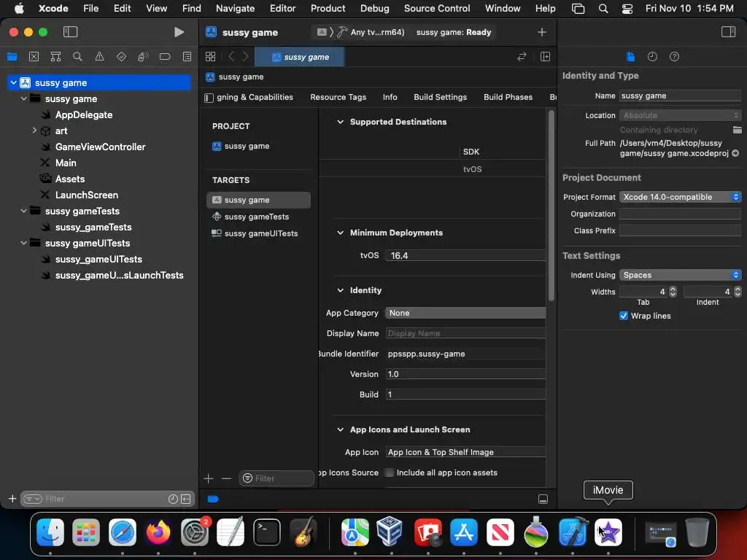Open the Issue navigator warning icon

pos(99,57)
